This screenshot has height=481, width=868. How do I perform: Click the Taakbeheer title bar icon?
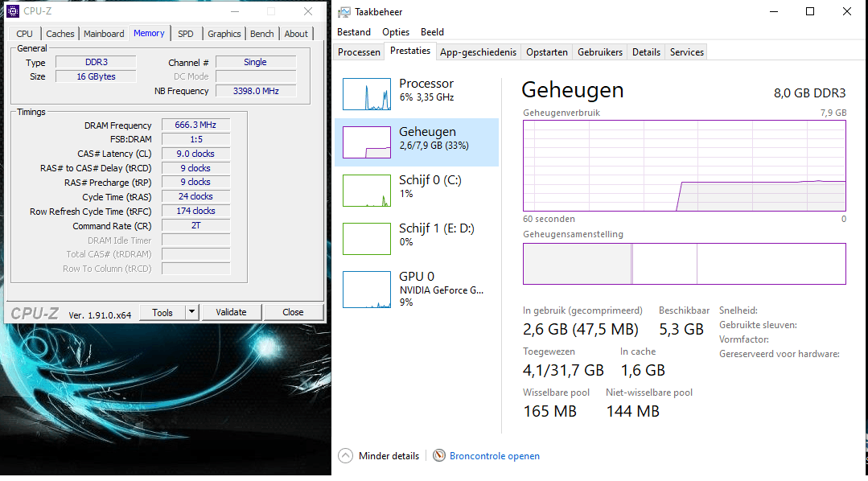tap(344, 12)
